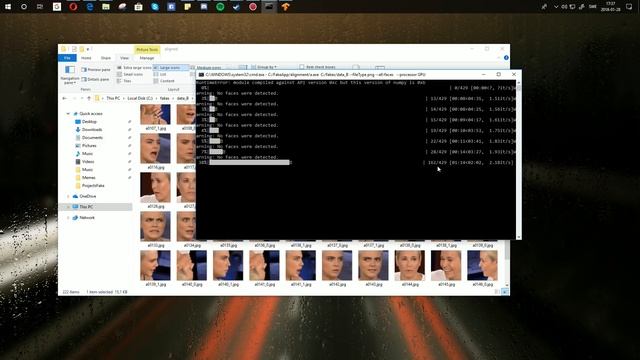Expand the This PC tree node
640x360 pixels.
click(68, 207)
